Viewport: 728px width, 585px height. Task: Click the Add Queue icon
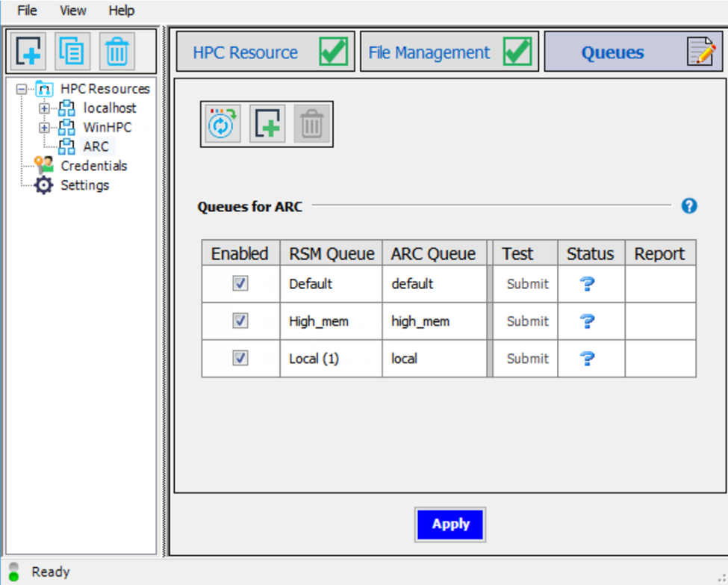click(x=267, y=123)
